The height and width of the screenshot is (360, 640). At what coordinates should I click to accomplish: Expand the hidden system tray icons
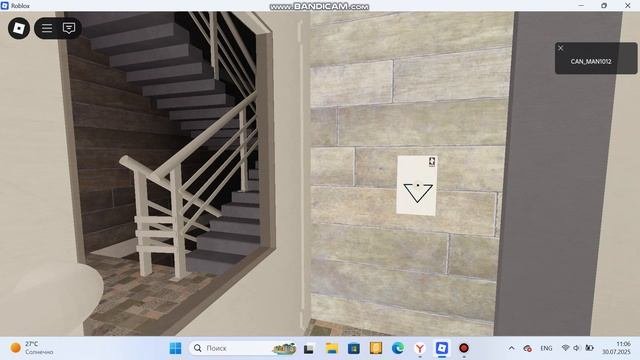click(511, 348)
